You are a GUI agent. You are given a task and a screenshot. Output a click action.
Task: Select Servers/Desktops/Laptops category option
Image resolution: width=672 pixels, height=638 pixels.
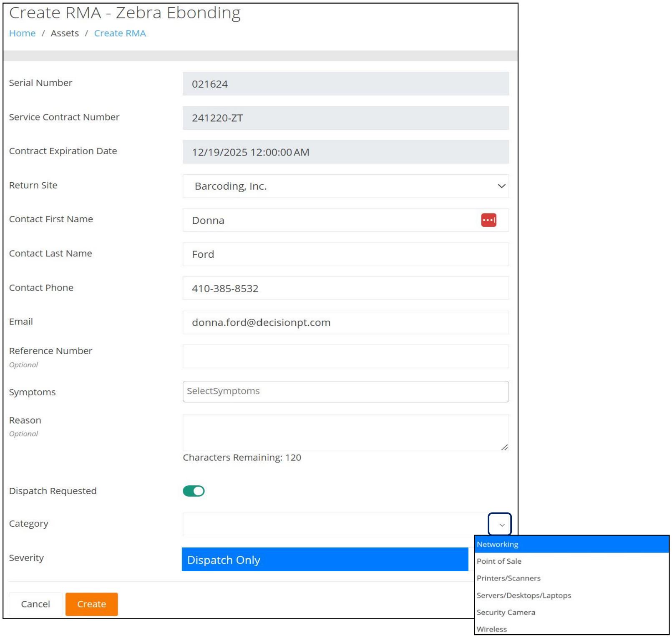tap(571, 595)
